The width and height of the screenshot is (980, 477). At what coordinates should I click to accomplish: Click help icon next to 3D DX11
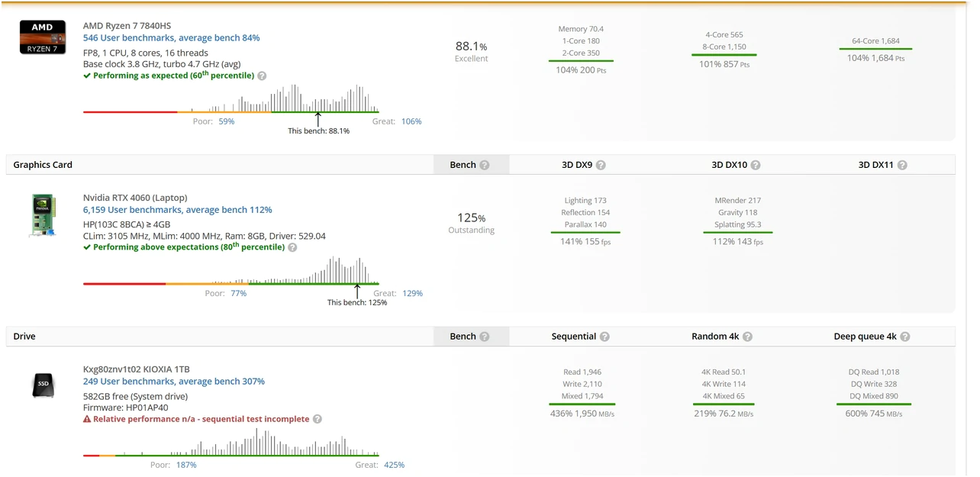(x=901, y=166)
